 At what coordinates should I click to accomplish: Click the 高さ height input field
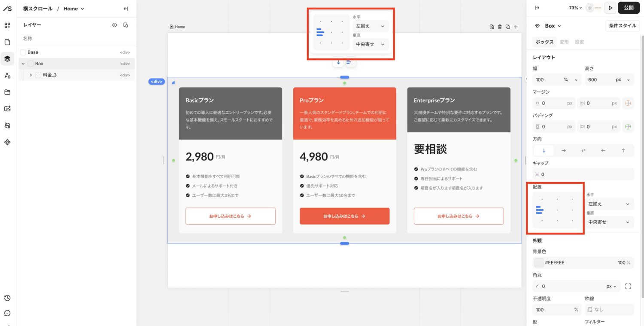(601, 79)
